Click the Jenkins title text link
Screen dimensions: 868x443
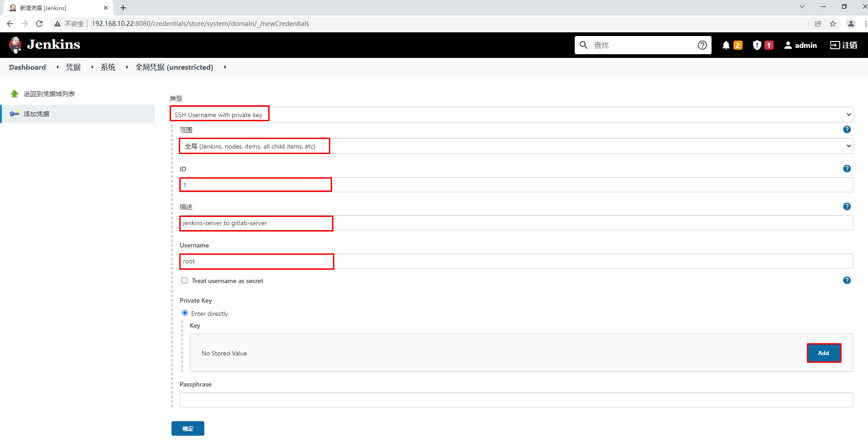[53, 45]
